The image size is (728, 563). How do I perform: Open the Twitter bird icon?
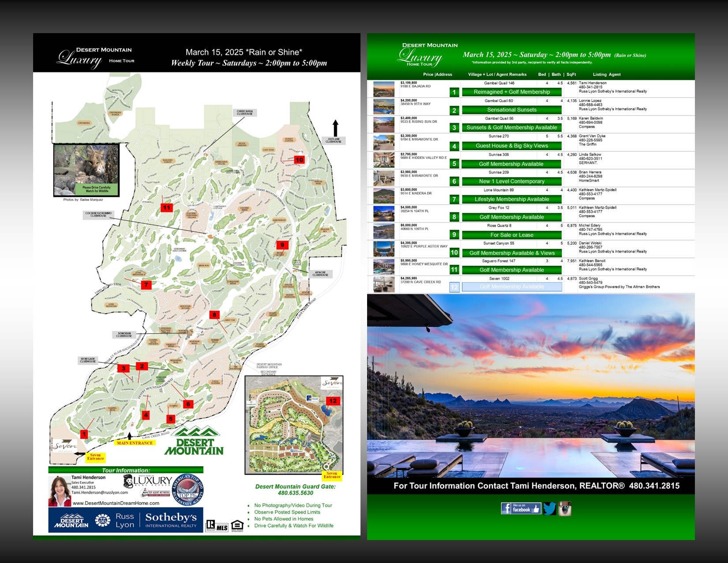(549, 509)
